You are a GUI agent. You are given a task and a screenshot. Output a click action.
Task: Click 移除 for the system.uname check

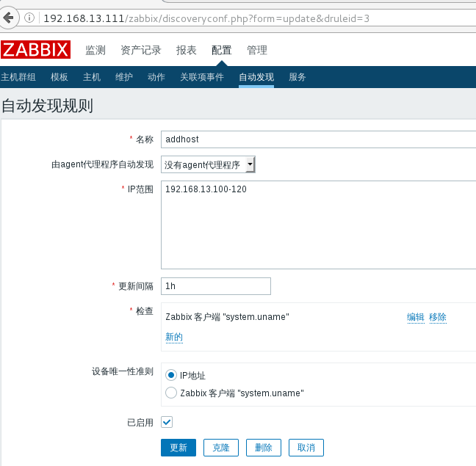(x=438, y=317)
